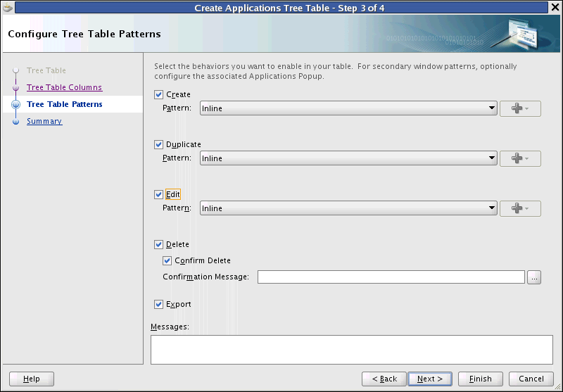
Task: Click the Finish button
Action: [481, 379]
